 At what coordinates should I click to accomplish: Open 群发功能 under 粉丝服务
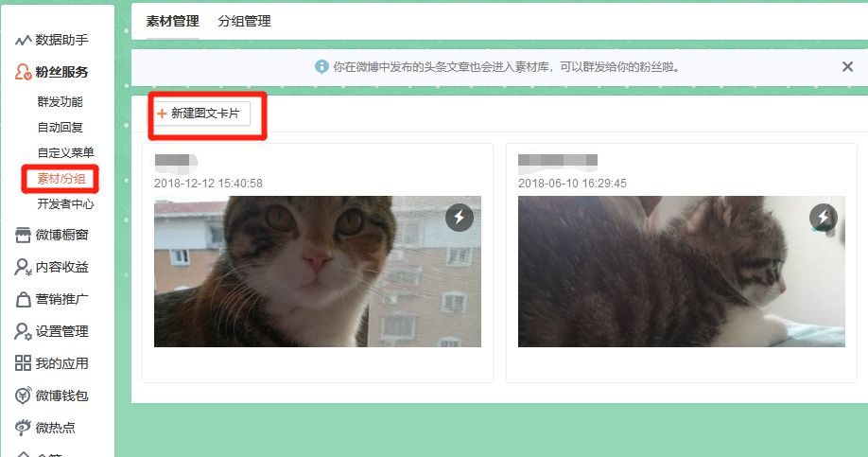click(x=60, y=102)
